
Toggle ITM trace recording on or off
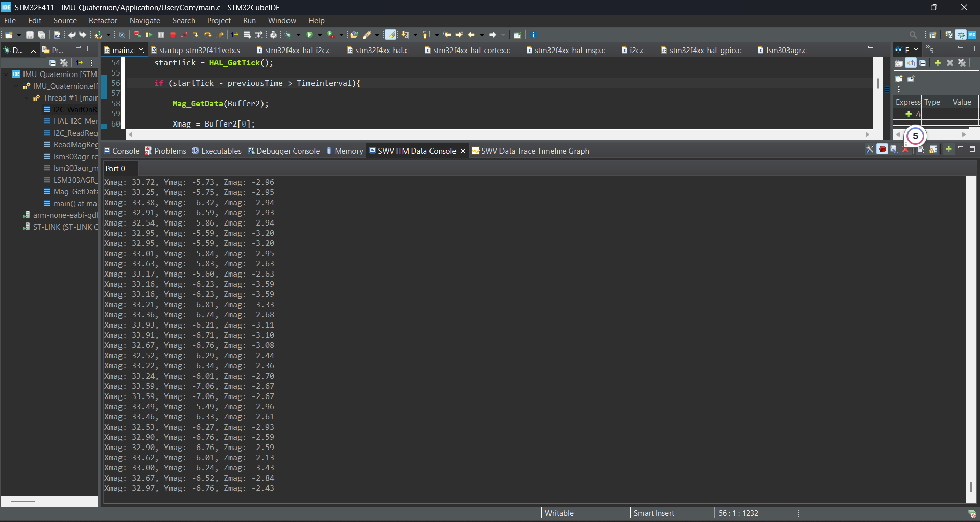point(882,149)
